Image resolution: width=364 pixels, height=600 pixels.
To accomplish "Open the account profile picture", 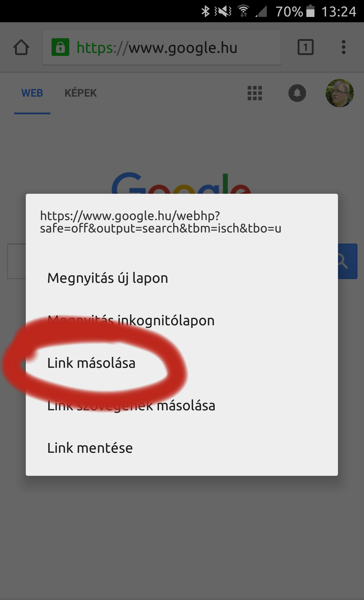I will [x=339, y=93].
